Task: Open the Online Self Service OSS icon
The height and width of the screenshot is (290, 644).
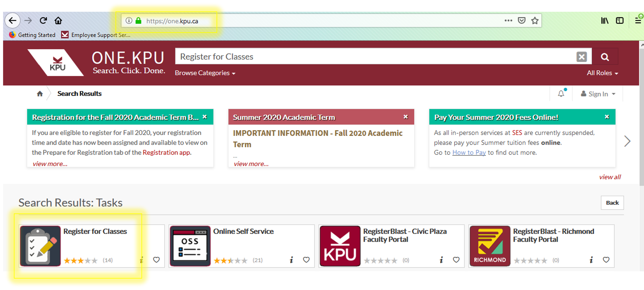Action: [x=189, y=245]
